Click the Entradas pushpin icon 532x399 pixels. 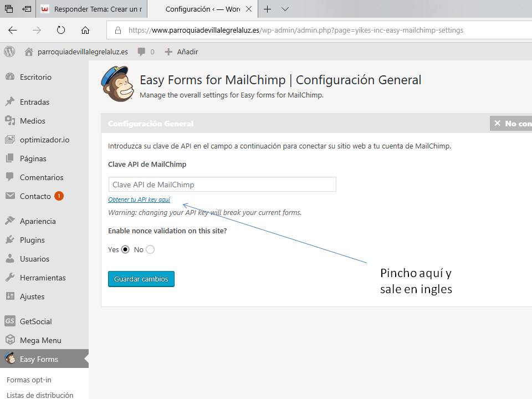(10, 101)
